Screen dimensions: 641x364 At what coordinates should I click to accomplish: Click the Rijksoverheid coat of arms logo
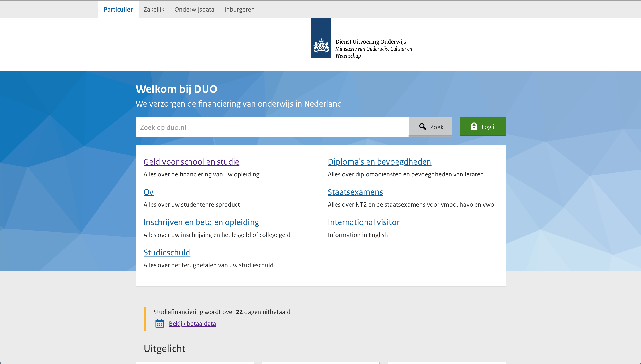(x=321, y=38)
